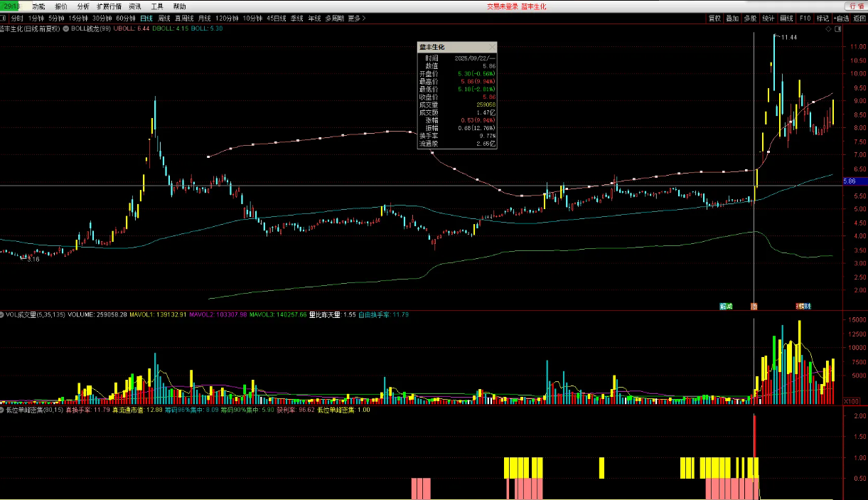Expand the 低位单峰密集 indicator dropdown

(3, 410)
